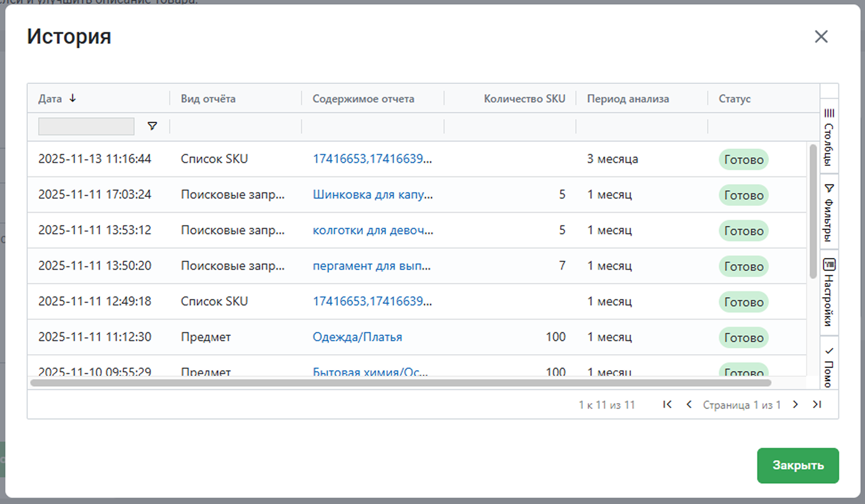Click the Вид отчёта column header
The width and height of the screenshot is (865, 504).
tap(208, 98)
